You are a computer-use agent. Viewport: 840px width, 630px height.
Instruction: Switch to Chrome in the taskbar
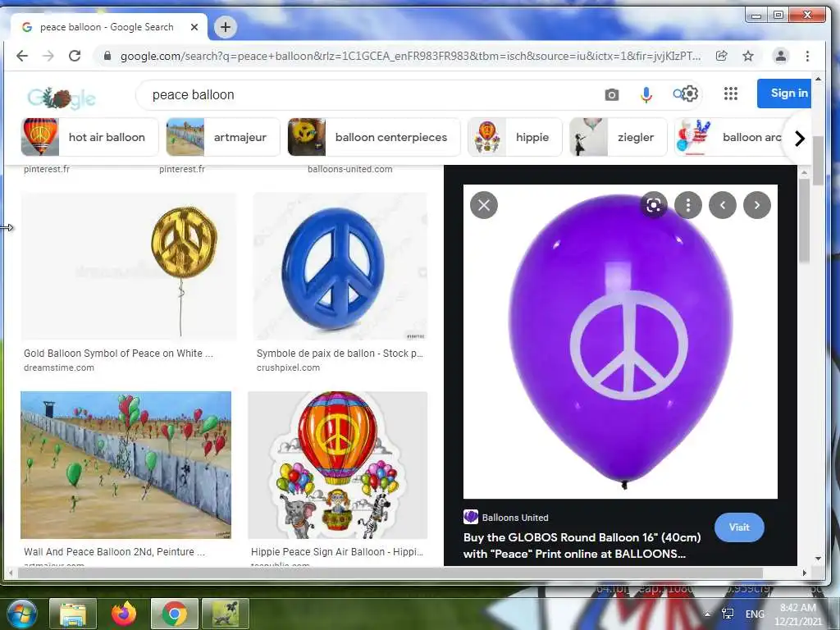175,614
